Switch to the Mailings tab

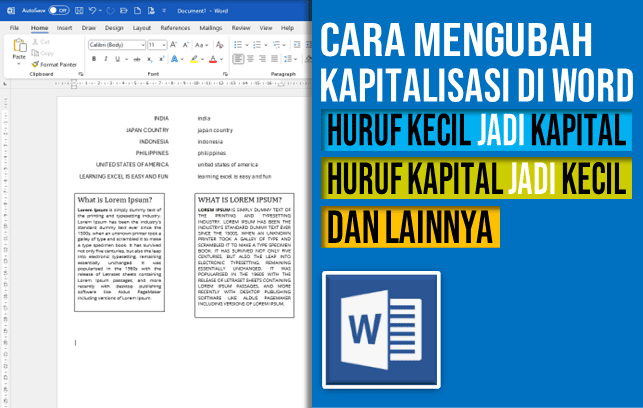click(x=211, y=28)
